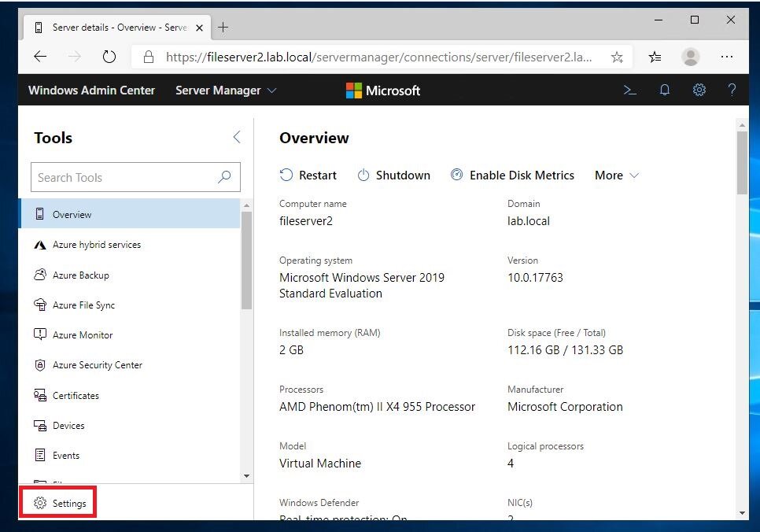
Task: Click the Azure File Sync icon
Action: (x=40, y=305)
